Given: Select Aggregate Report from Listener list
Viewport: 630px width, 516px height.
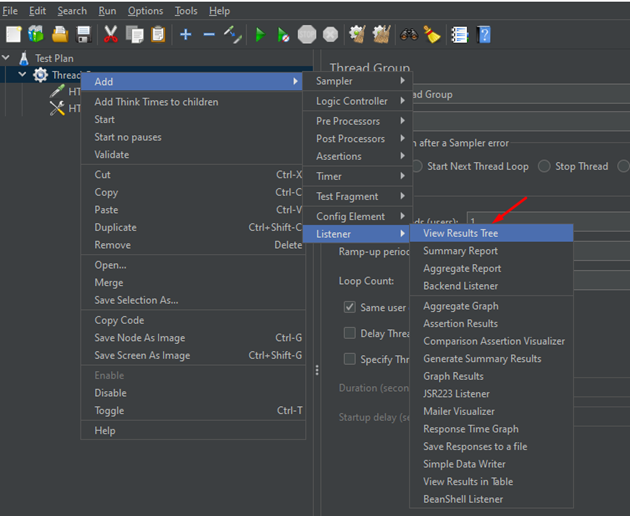Looking at the screenshot, I should point(461,269).
